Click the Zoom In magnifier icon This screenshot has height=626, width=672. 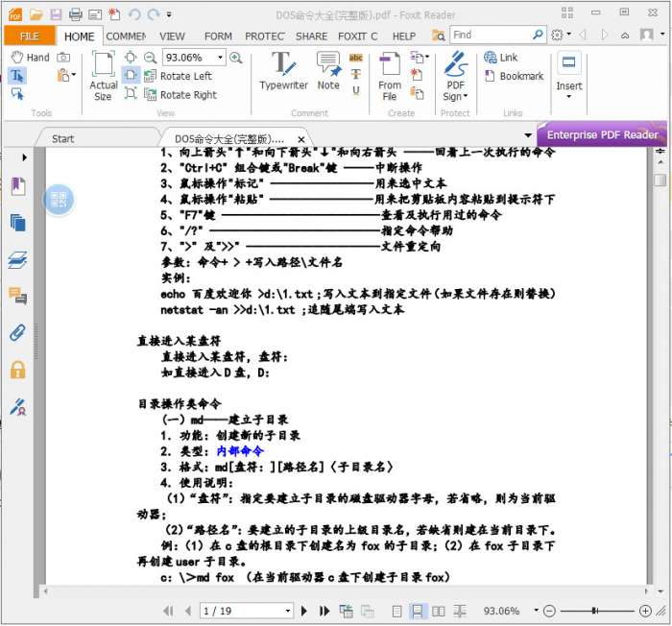[236, 57]
